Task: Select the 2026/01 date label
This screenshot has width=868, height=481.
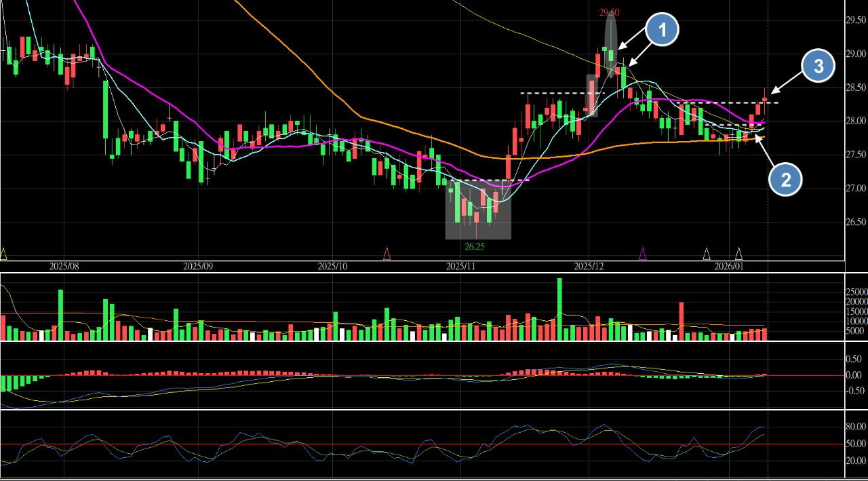Action: point(731,266)
